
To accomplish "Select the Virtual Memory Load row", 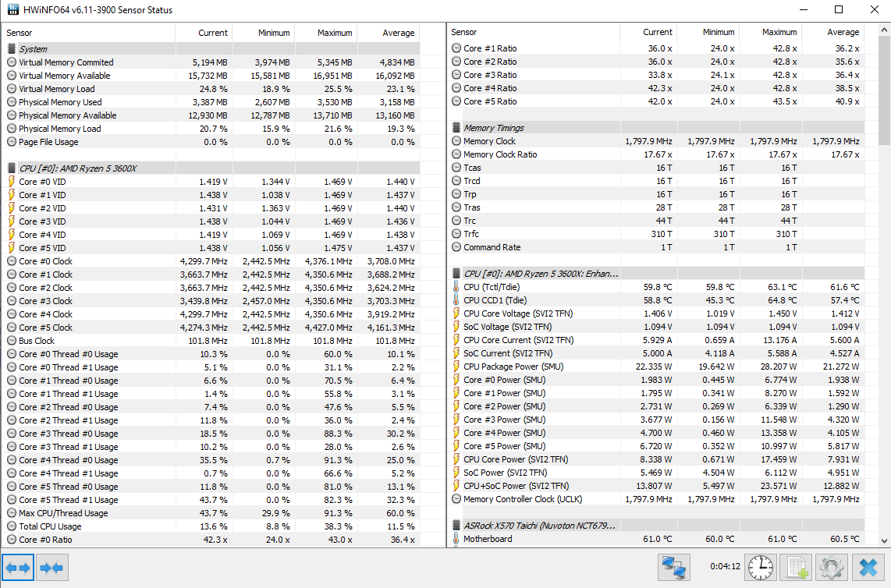I will click(x=211, y=89).
